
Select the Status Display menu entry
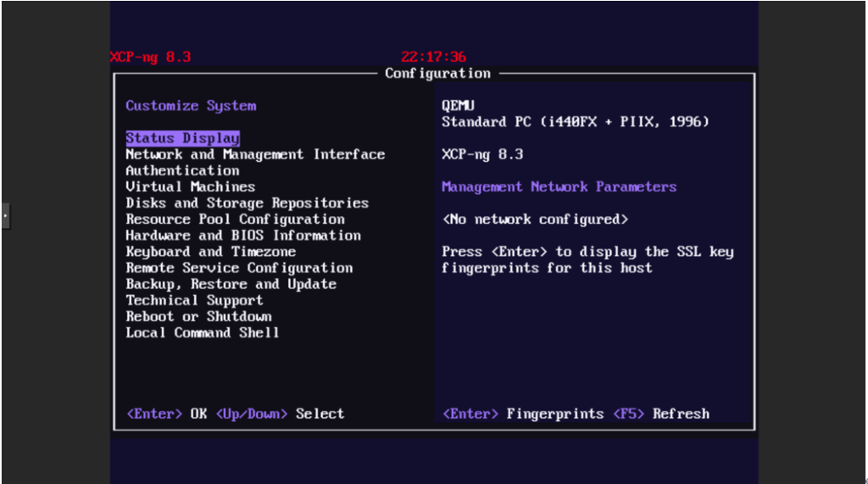click(x=182, y=138)
